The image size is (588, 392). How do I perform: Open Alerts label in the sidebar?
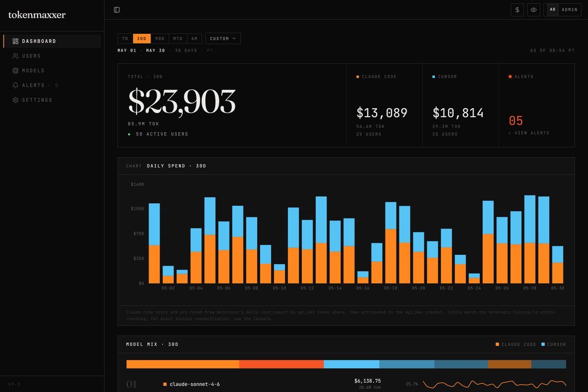coord(33,85)
